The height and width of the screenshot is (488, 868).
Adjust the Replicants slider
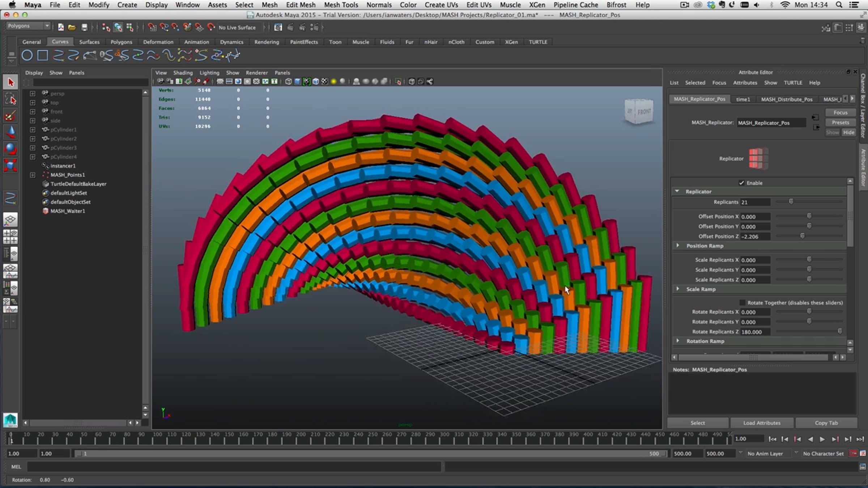[x=791, y=202]
